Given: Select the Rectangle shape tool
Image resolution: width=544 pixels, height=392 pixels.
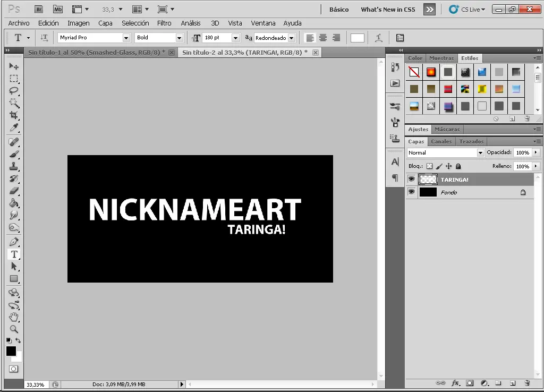Looking at the screenshot, I should 14,278.
